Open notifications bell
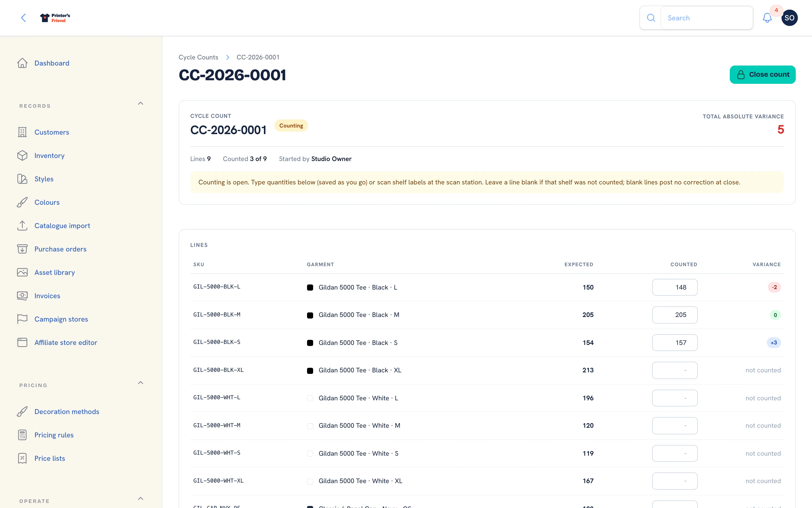Image resolution: width=812 pixels, height=508 pixels. pos(767,18)
